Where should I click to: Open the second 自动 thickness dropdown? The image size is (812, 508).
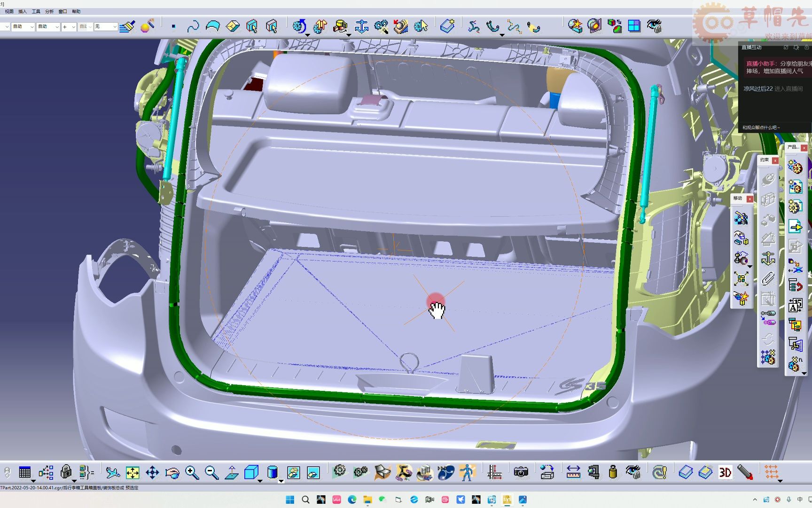click(x=48, y=27)
